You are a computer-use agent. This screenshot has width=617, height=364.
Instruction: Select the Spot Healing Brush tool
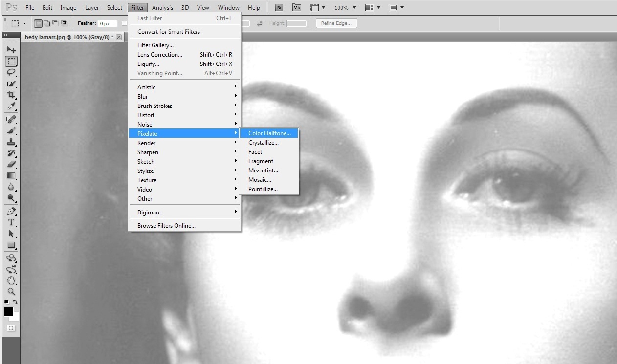[11, 120]
